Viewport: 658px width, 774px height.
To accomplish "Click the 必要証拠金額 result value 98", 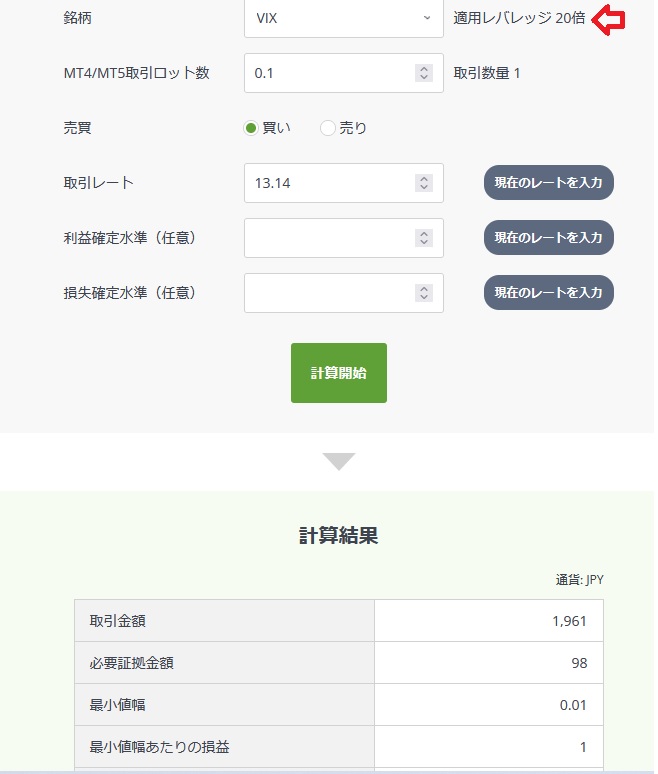I will (x=580, y=663).
